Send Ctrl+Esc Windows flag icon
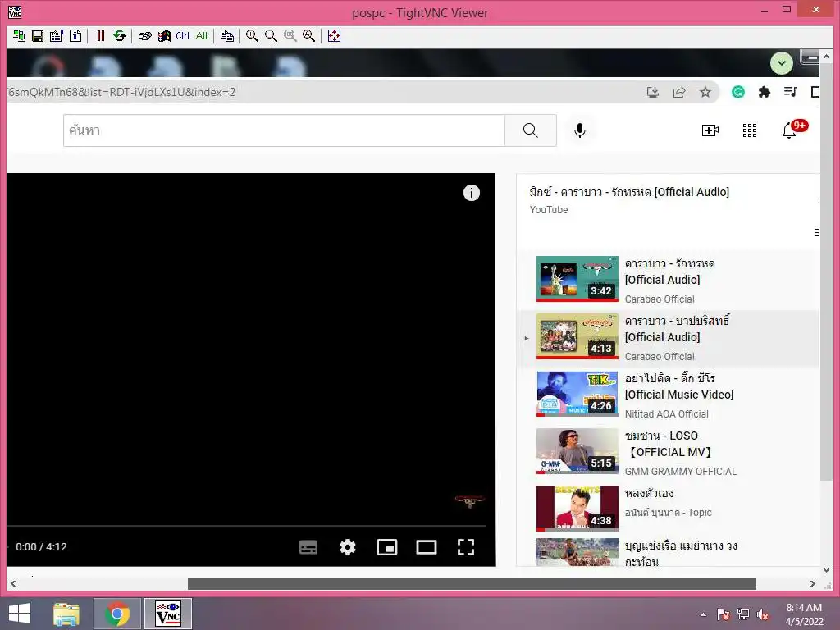The width and height of the screenshot is (840, 630). 164,36
